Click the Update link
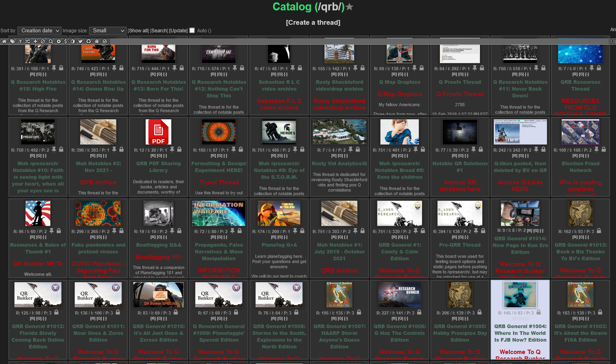This screenshot has width=616, height=364. coord(178,31)
